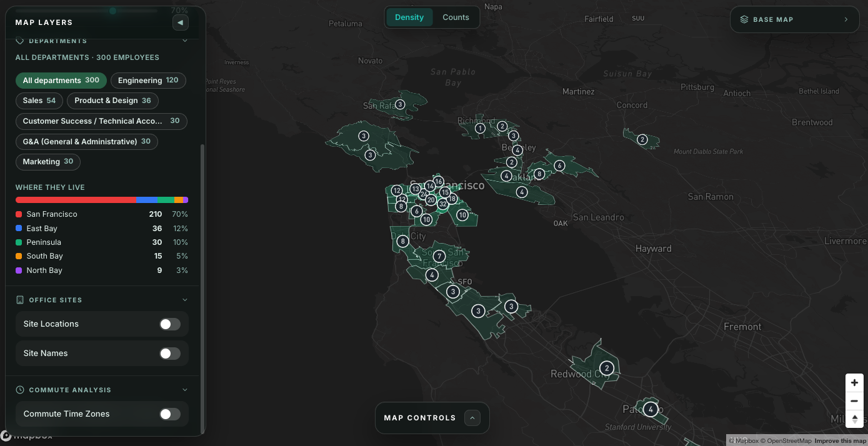Click the 3 marker near San Rafael
The width and height of the screenshot is (868, 446).
[400, 105]
